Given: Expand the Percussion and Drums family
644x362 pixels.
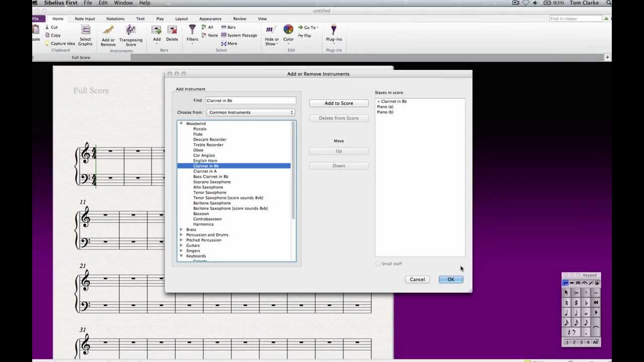Looking at the screenshot, I should [181, 235].
